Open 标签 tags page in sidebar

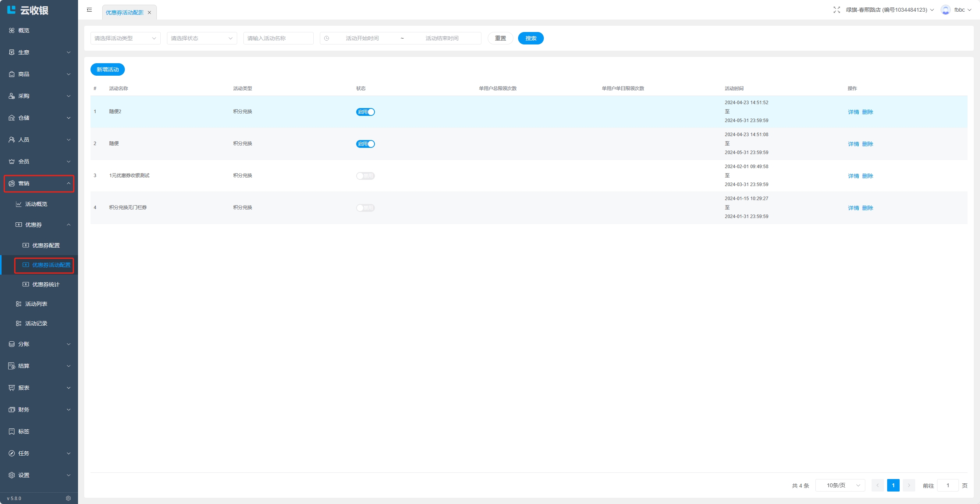[24, 431]
